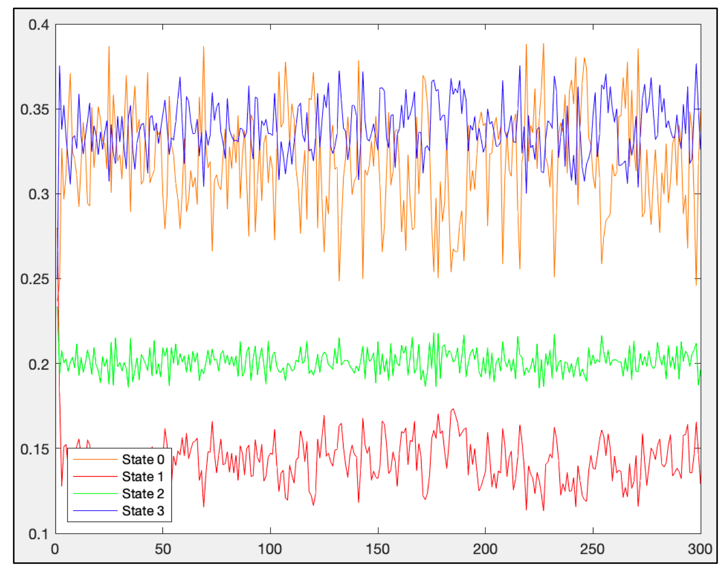Click the 50 x-axis tick label

tap(163, 549)
